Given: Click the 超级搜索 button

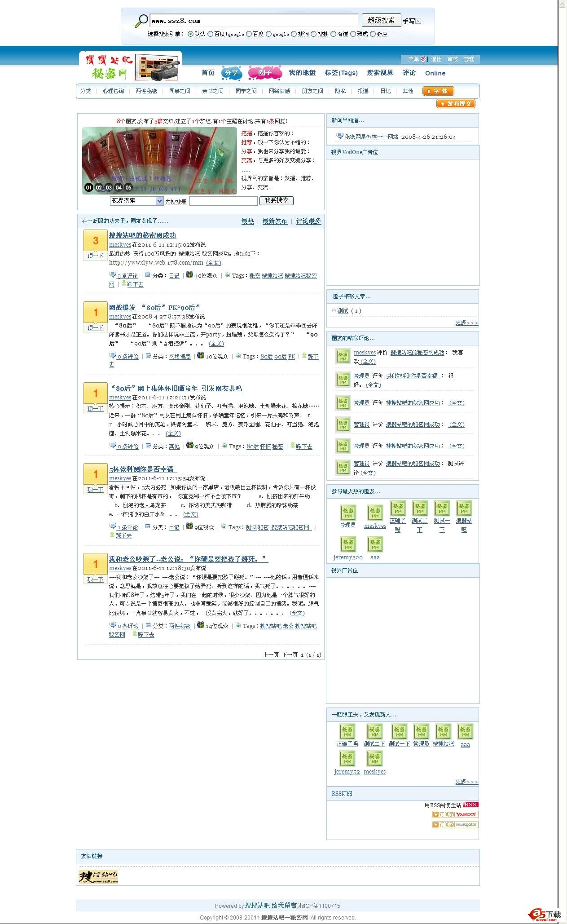Looking at the screenshot, I should pos(381,20).
